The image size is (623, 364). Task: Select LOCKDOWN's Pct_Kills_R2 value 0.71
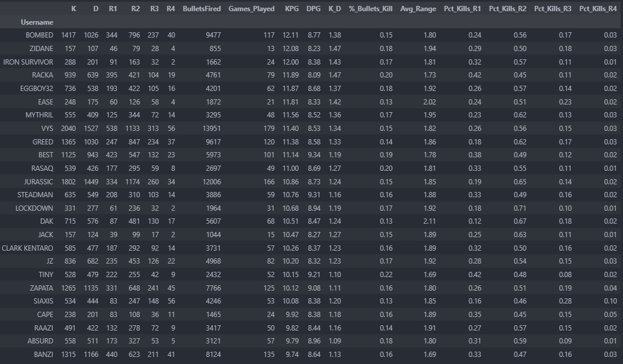coord(520,208)
